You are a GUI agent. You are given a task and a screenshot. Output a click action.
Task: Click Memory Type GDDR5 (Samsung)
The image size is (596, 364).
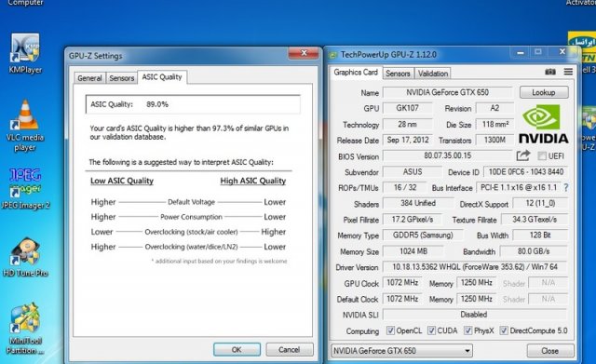(423, 236)
